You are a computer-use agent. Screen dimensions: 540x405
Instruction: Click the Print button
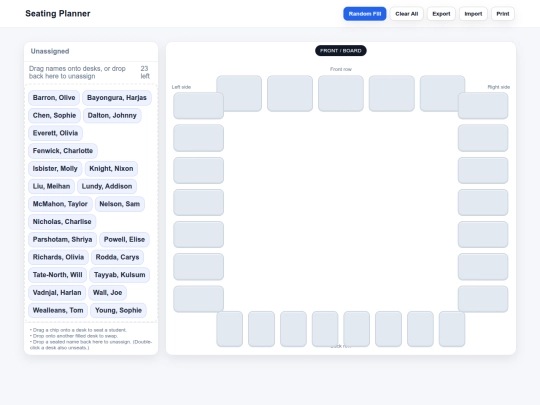[502, 14]
